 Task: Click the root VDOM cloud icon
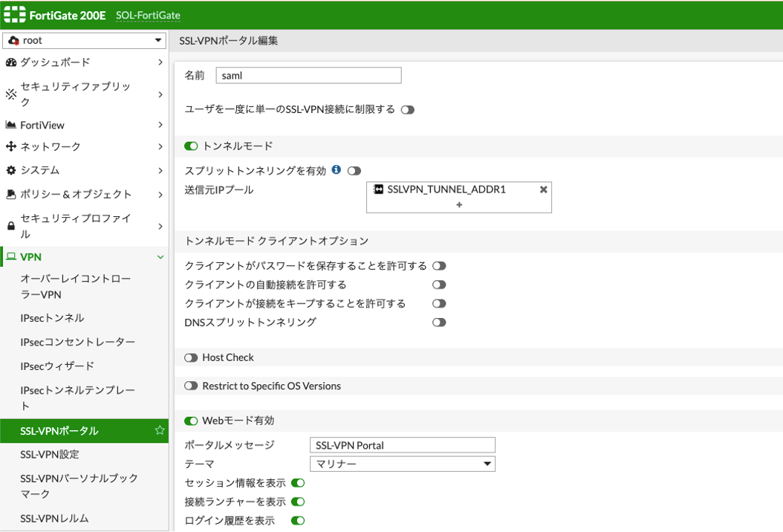click(x=13, y=40)
